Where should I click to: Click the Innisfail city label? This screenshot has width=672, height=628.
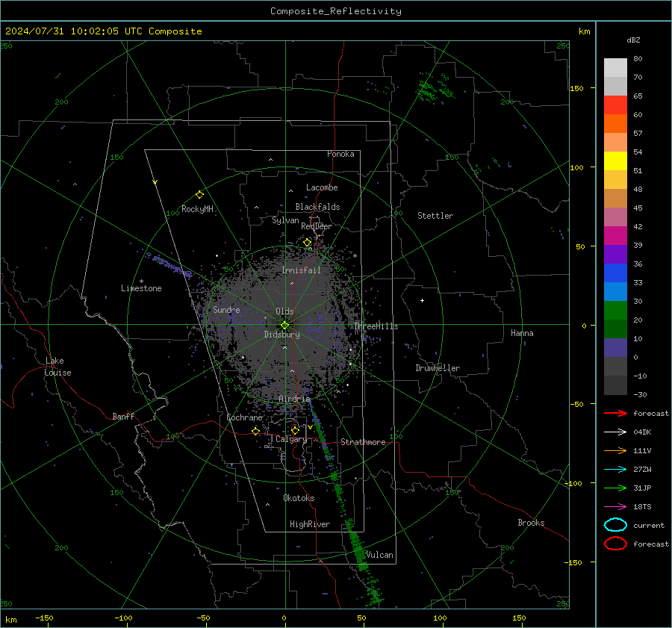pyautogui.click(x=301, y=270)
